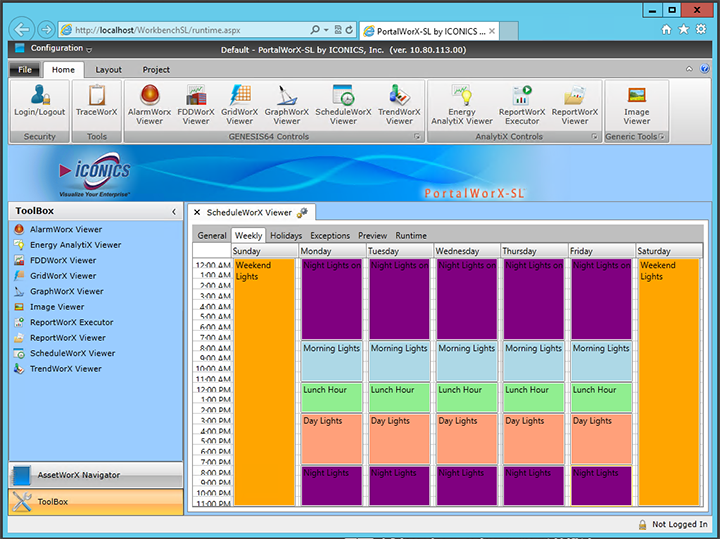Viewport: 720px width, 539px height.
Task: Open ToolBox pane button at bottom
Action: 96,501
